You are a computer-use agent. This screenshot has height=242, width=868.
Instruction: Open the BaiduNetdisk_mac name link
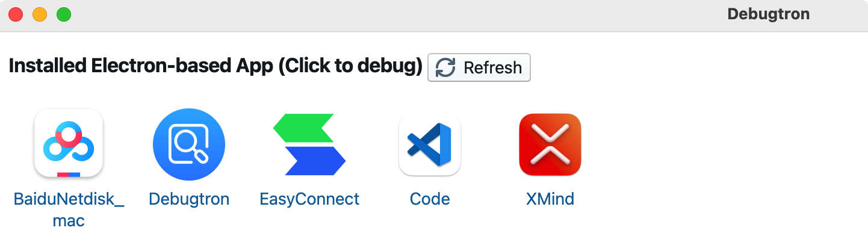pyautogui.click(x=69, y=209)
